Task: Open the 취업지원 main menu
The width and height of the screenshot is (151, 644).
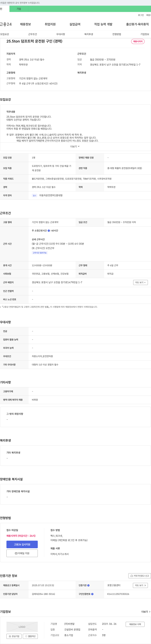Action: tap(50, 24)
